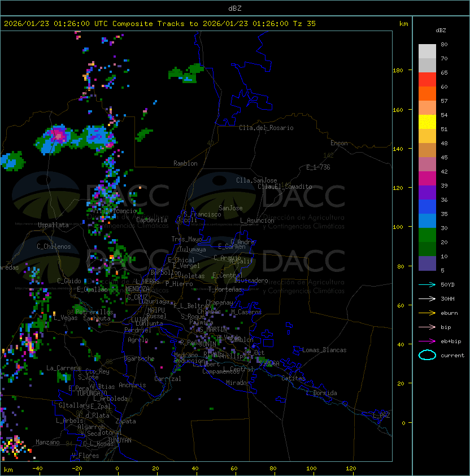Click the '50YD' legend label
The image size is (470, 476).
tap(447, 284)
